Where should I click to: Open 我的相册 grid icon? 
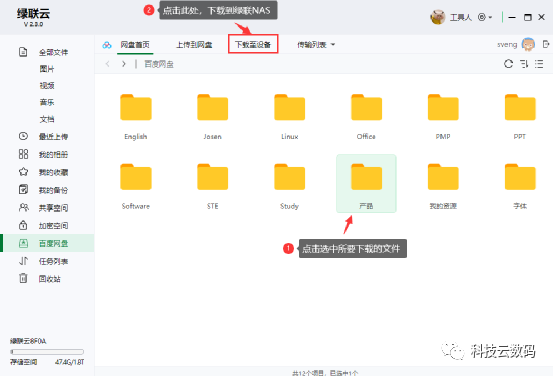[23, 154]
